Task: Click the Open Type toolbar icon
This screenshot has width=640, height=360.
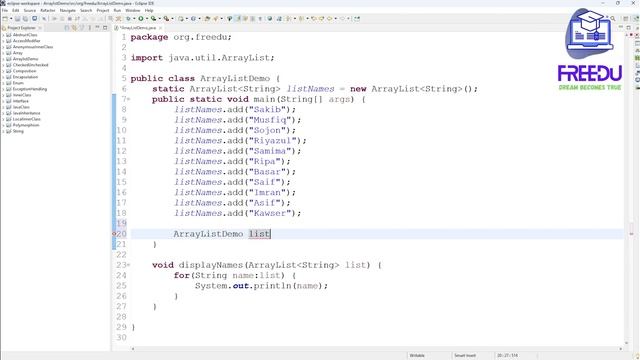Action: click(x=207, y=18)
